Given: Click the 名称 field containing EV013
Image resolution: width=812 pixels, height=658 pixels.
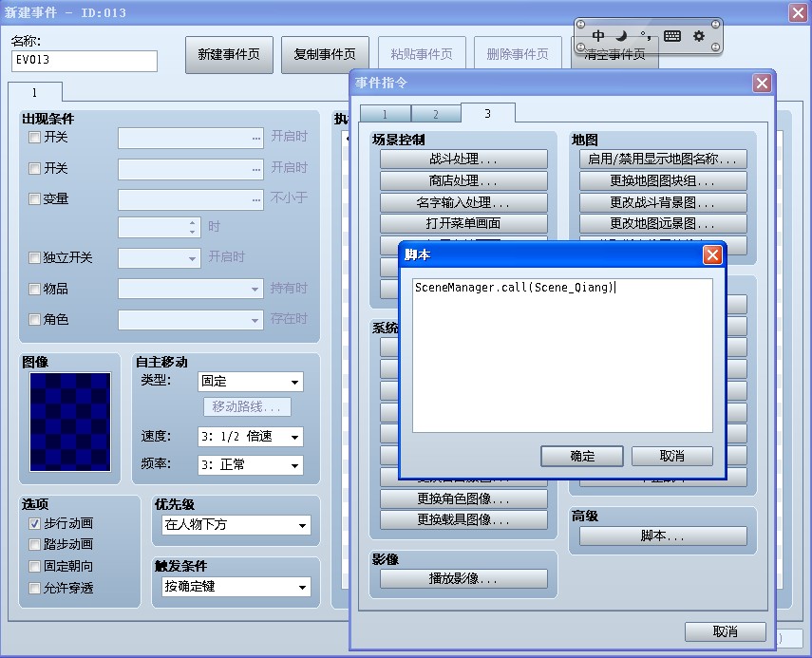Looking at the screenshot, I should tap(85, 61).
